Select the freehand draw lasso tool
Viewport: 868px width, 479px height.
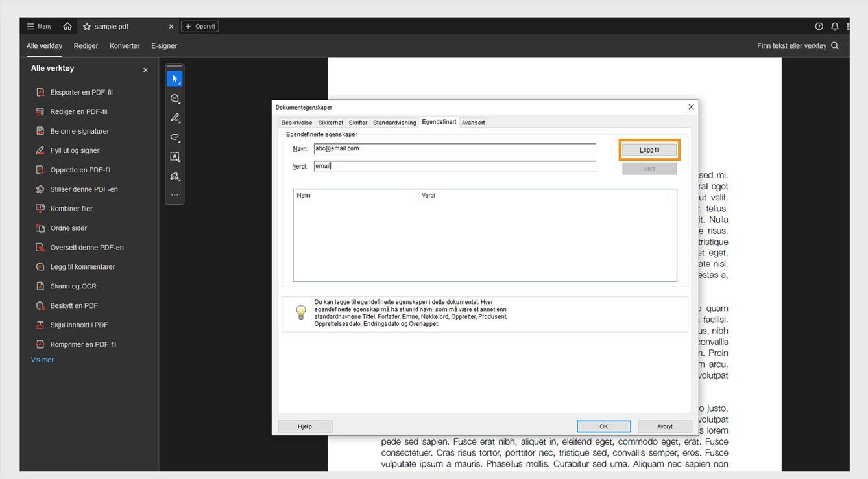[x=175, y=137]
